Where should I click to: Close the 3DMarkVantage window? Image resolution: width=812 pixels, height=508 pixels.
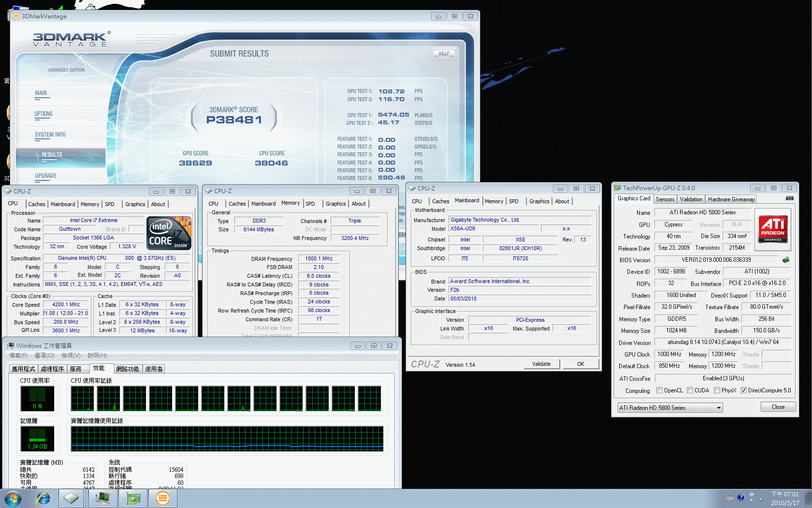[x=470, y=16]
